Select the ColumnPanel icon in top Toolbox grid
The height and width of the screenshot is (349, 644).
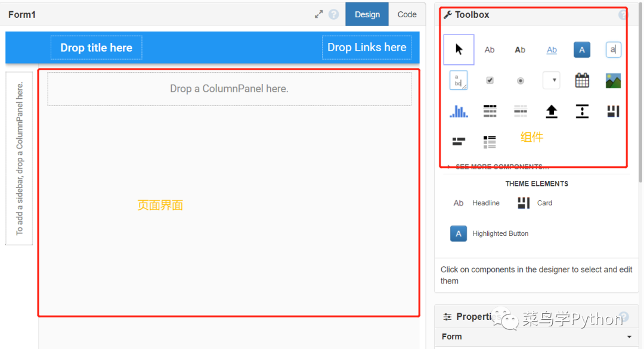[613, 111]
